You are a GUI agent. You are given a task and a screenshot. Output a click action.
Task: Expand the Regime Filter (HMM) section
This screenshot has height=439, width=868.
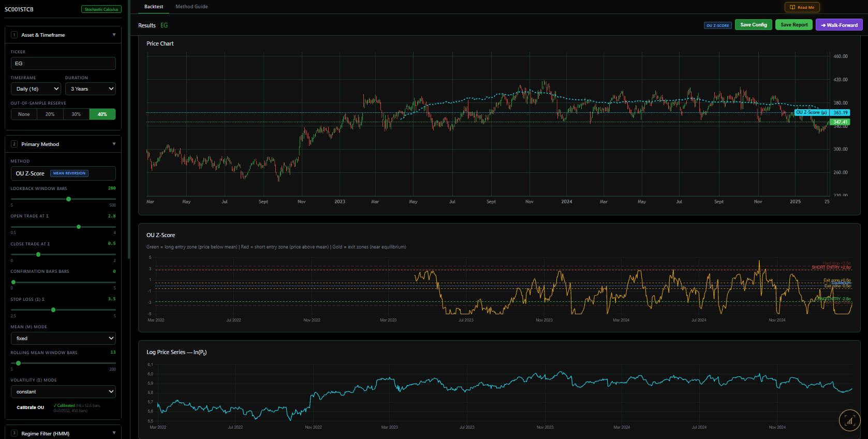[x=114, y=433]
